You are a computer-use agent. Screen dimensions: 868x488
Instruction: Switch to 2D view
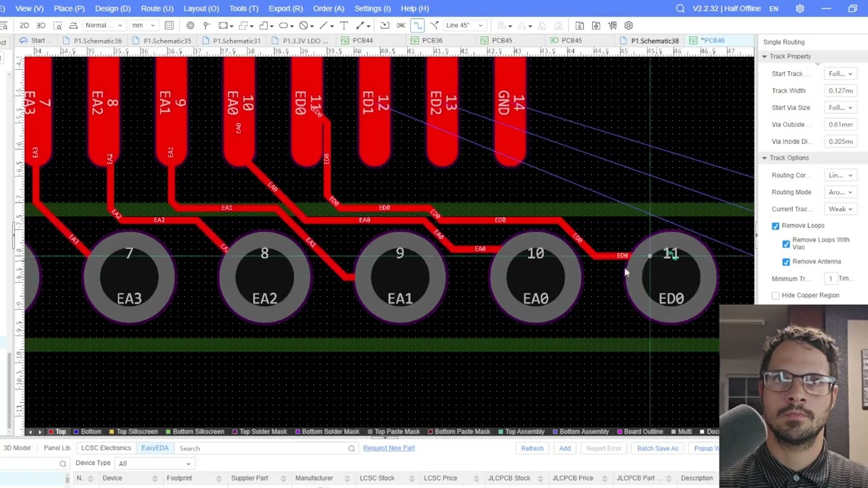tap(24, 26)
